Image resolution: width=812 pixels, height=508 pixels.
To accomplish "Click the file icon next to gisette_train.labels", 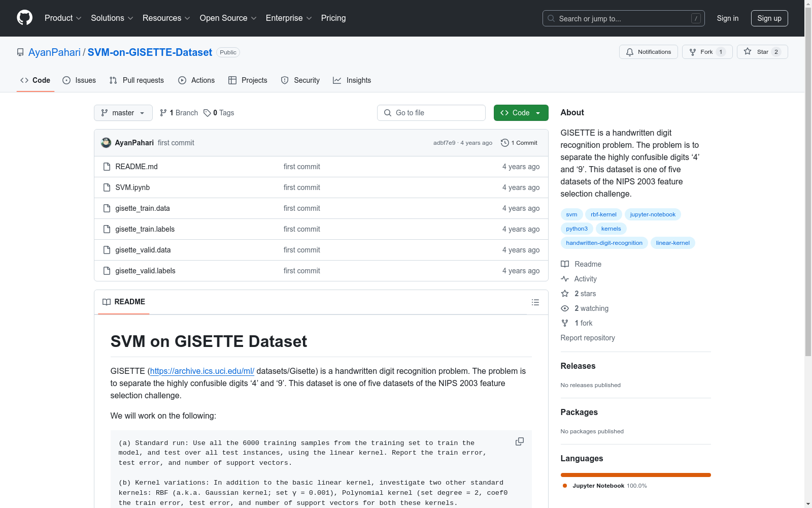I will pos(107,229).
